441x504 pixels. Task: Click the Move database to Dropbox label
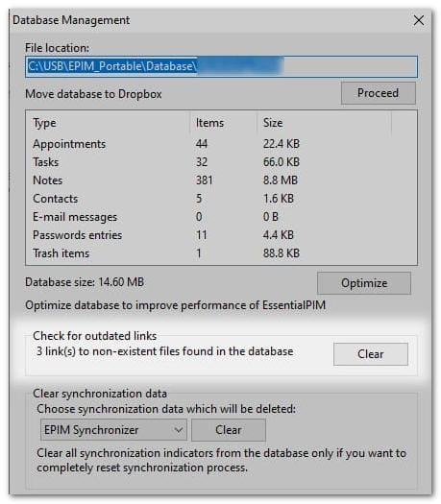[x=93, y=94]
